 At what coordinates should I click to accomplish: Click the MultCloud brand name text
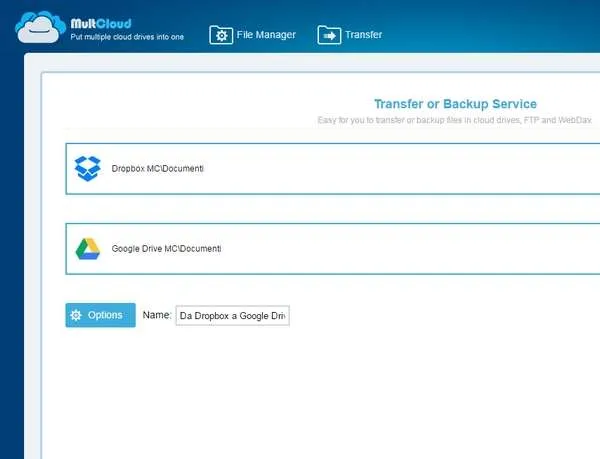[x=101, y=24]
